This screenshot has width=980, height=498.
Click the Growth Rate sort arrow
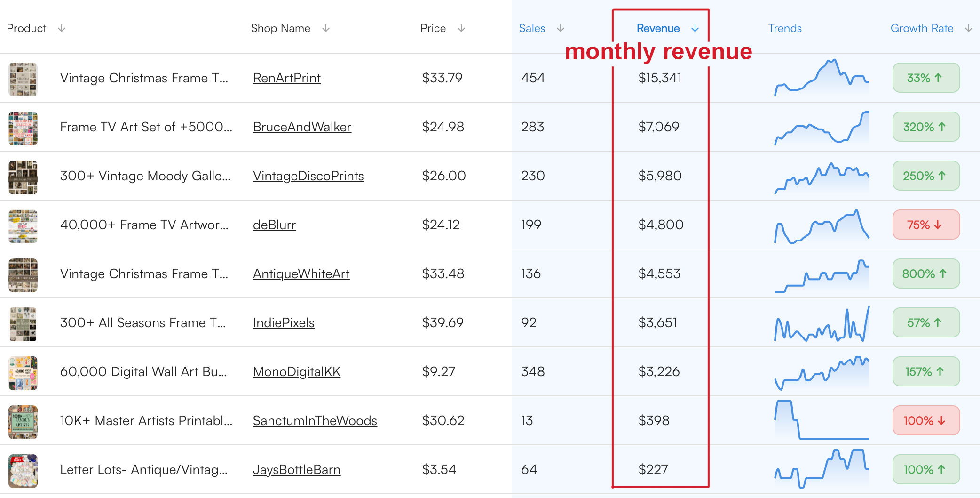tap(969, 29)
